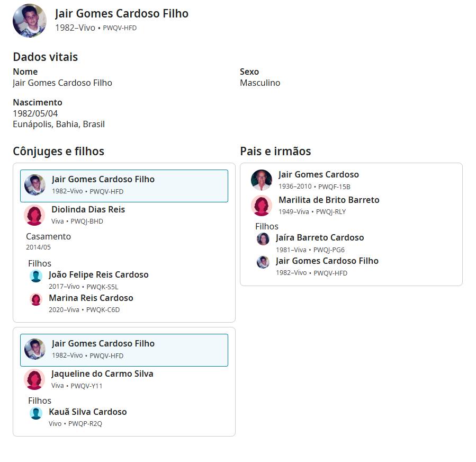Open Kauã Silva Cardoso name link

tap(88, 412)
